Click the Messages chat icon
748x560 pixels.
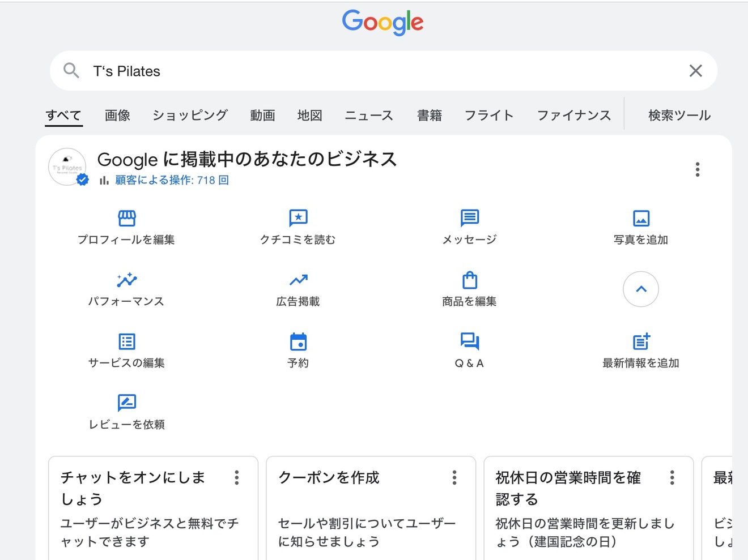469,218
